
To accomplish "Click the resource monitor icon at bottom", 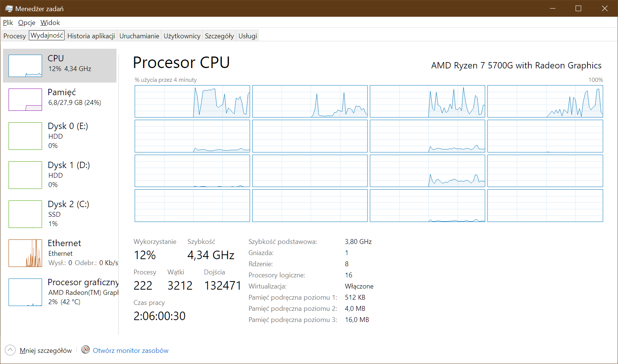I will (x=86, y=350).
